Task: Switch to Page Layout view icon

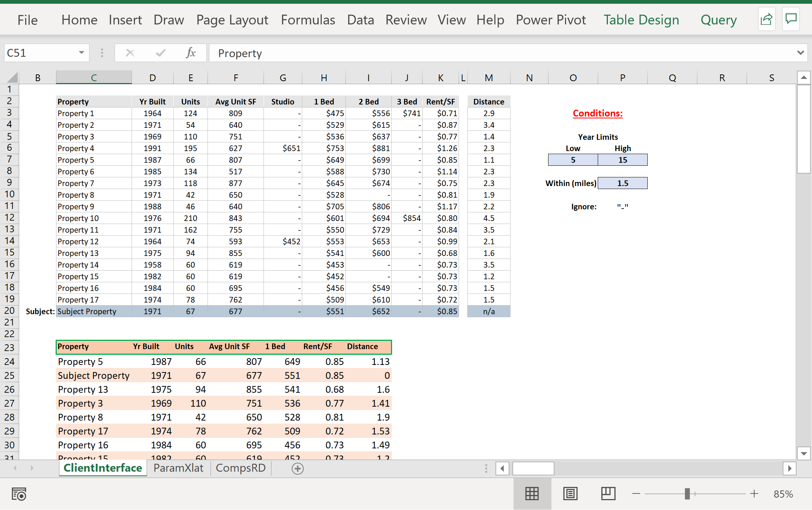Action: [570, 494]
